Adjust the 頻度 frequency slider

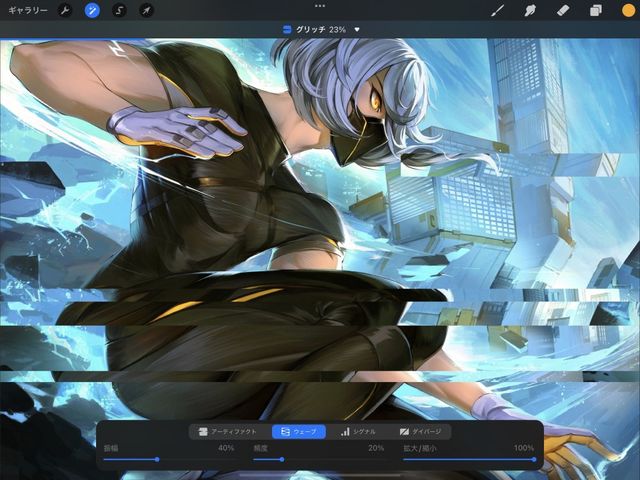319,460
